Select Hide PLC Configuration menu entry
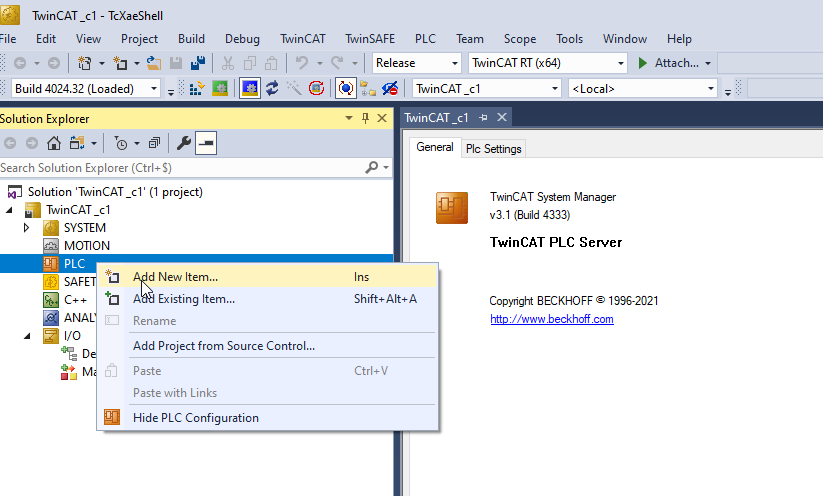This screenshot has width=823, height=496. coord(195,418)
